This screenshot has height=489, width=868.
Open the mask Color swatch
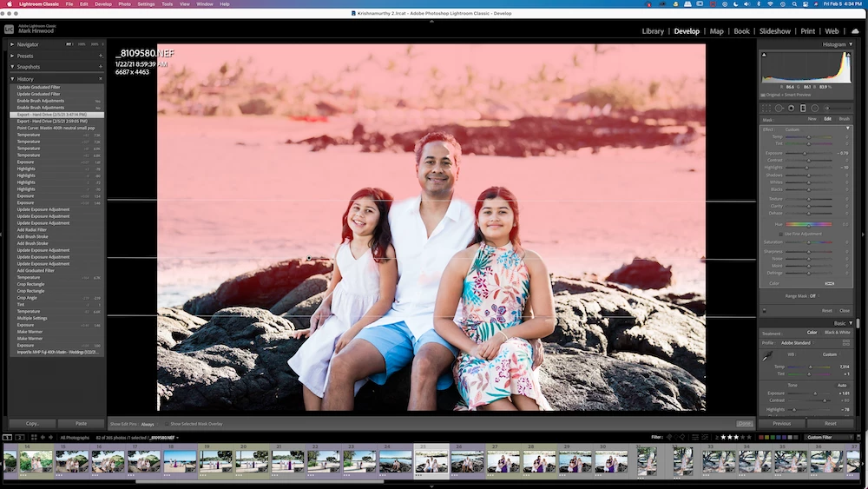(x=829, y=283)
